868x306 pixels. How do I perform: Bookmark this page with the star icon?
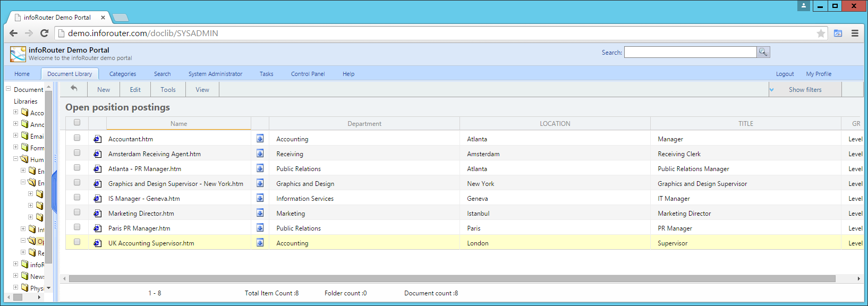[x=821, y=33]
